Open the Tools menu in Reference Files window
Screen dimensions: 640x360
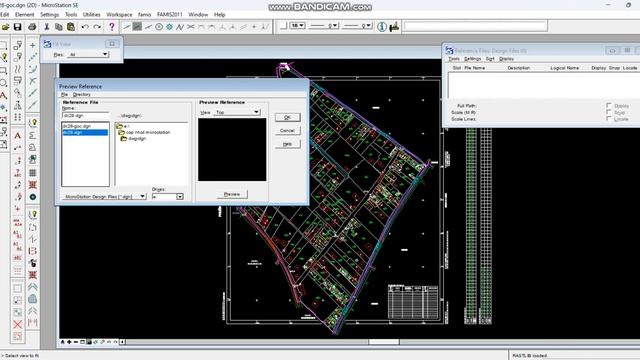453,59
